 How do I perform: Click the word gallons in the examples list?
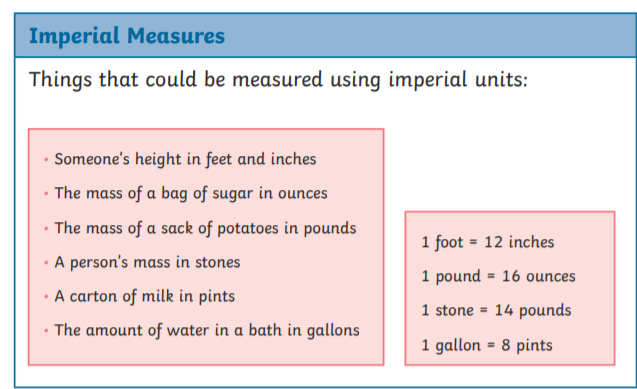tap(333, 331)
